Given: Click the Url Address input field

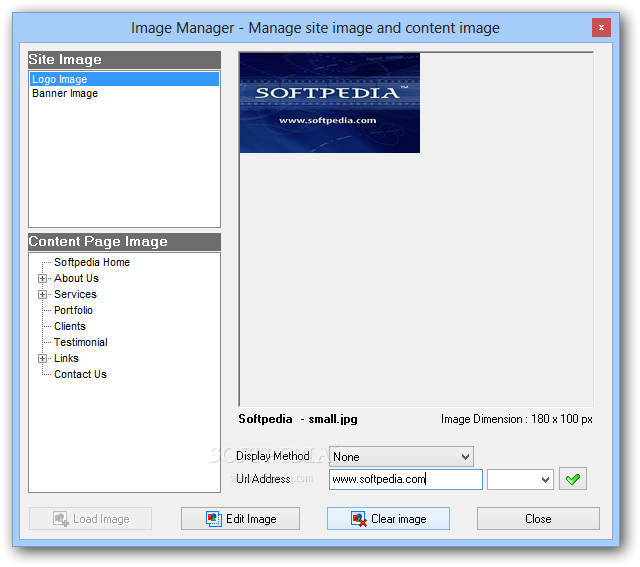Looking at the screenshot, I should [406, 479].
